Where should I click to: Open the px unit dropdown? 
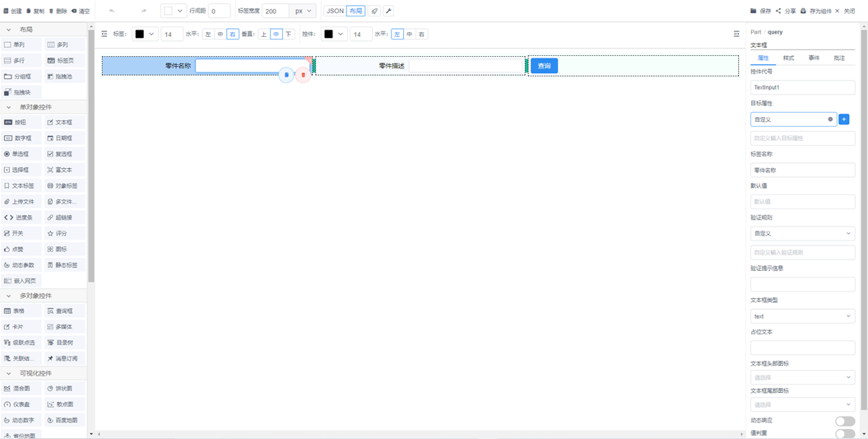coord(303,11)
